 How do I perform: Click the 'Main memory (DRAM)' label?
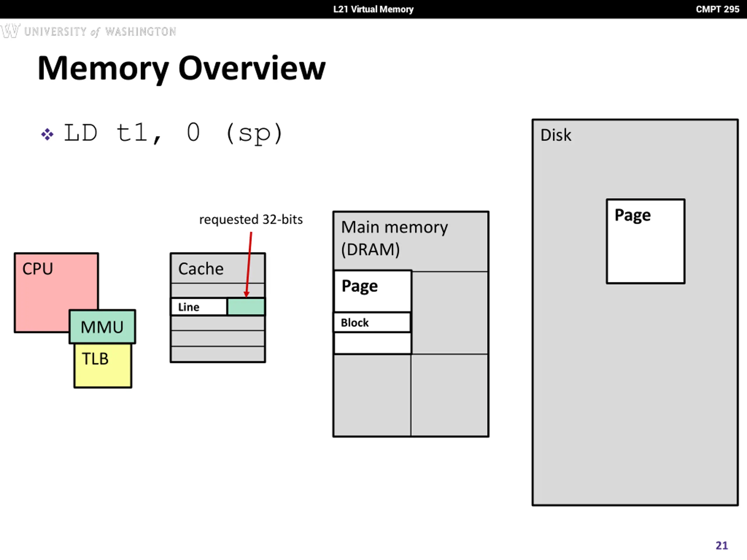click(x=395, y=238)
